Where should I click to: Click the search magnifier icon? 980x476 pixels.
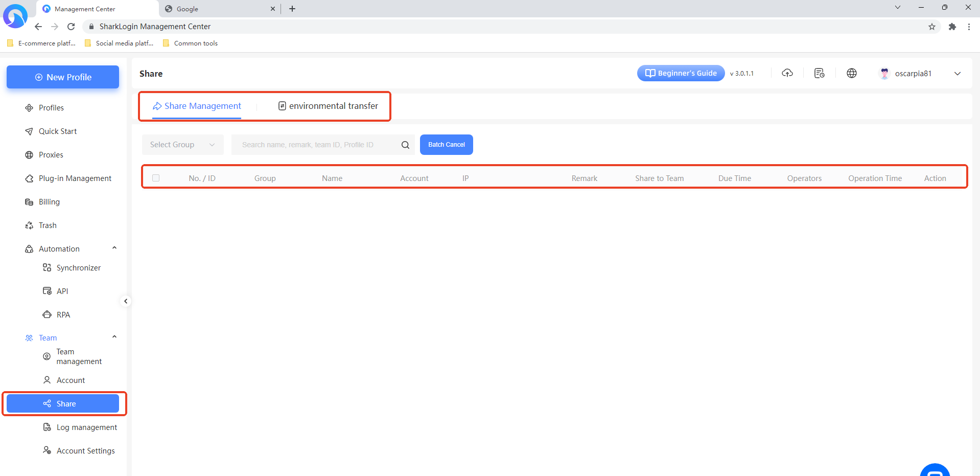405,145
